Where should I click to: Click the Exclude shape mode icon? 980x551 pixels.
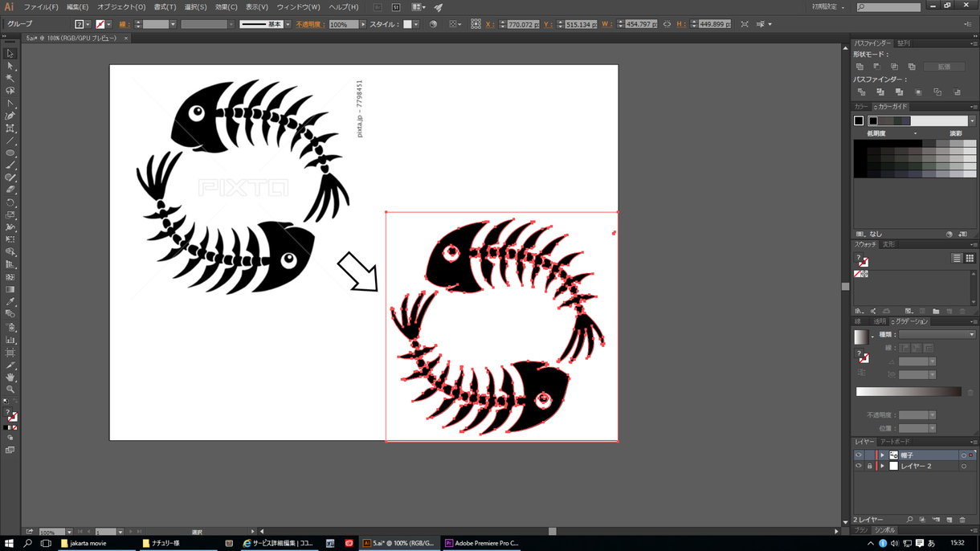[912, 67]
